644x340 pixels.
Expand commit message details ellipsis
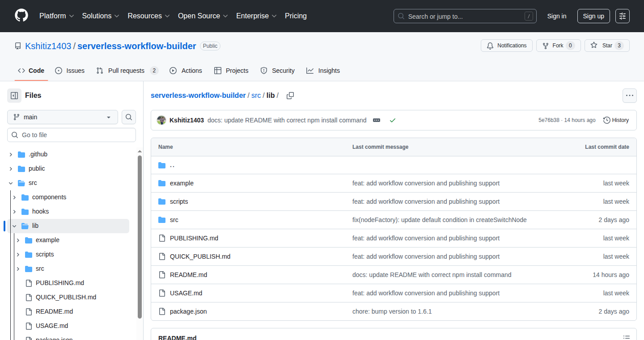click(x=377, y=120)
